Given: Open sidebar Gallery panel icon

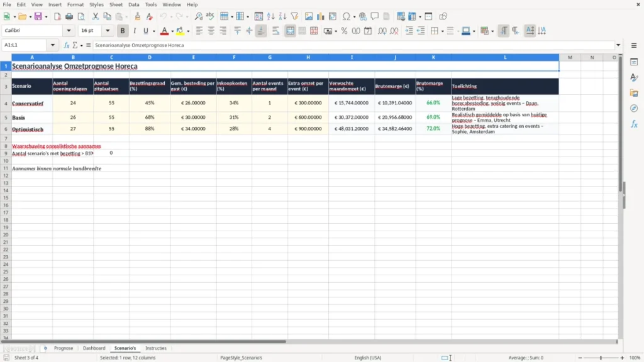Looking at the screenshot, I should point(634,93).
